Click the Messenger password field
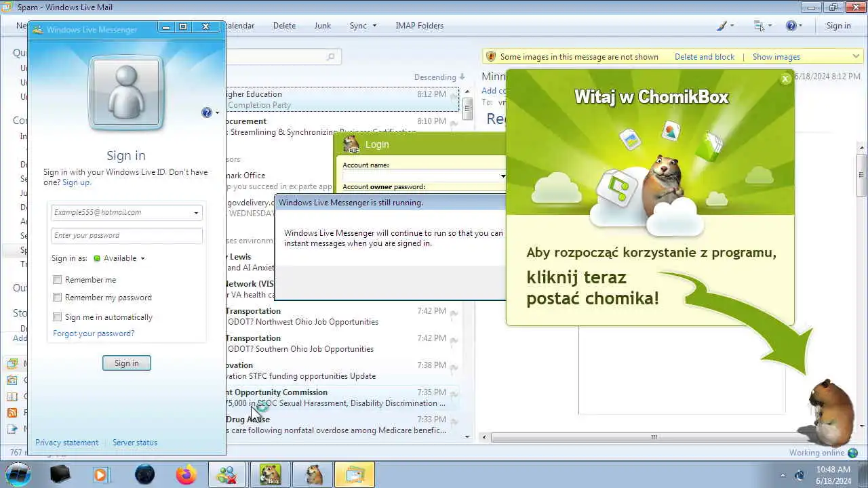The width and height of the screenshot is (868, 488). point(126,235)
